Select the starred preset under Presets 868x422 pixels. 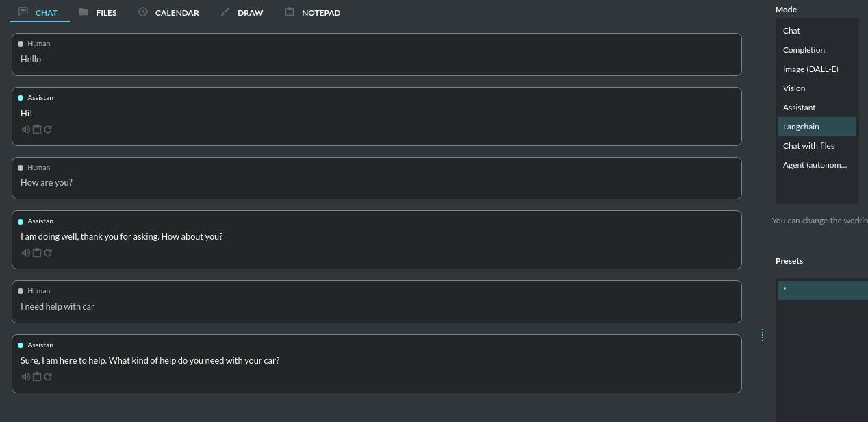(821, 290)
